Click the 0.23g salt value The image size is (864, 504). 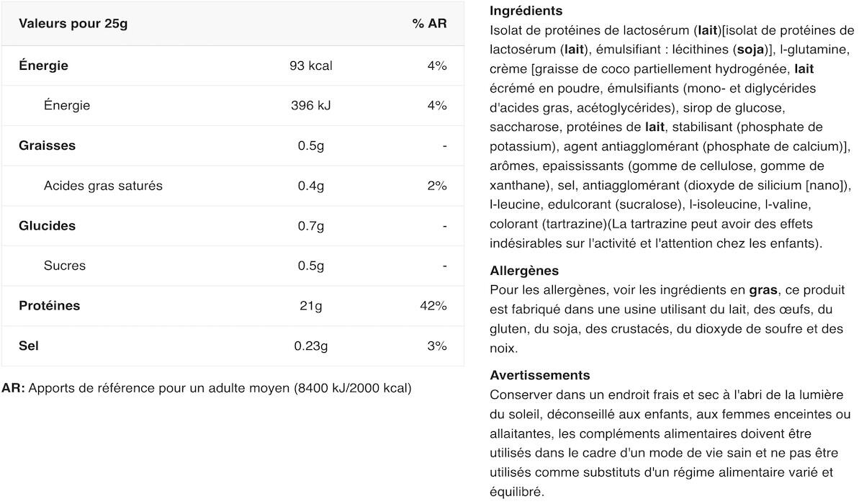tap(311, 346)
